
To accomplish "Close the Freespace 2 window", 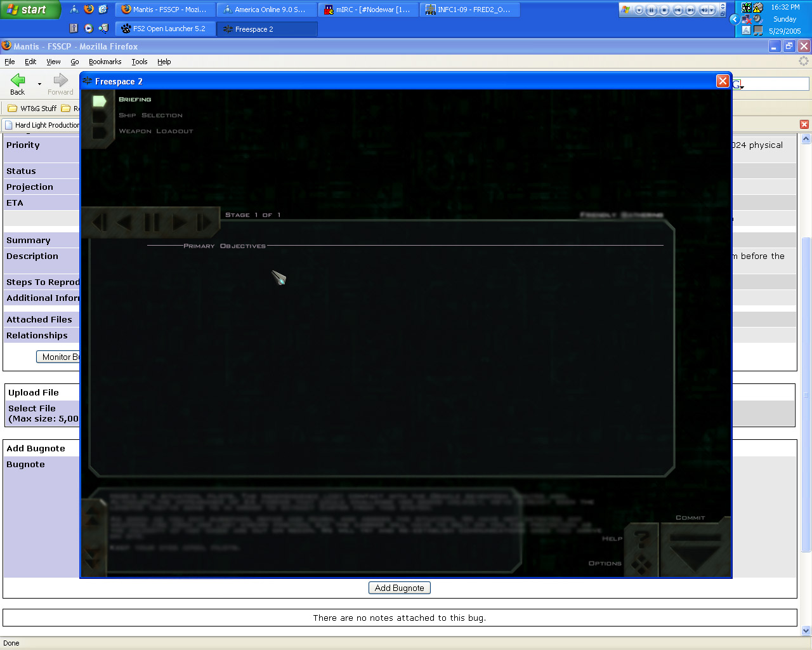I will [x=723, y=81].
